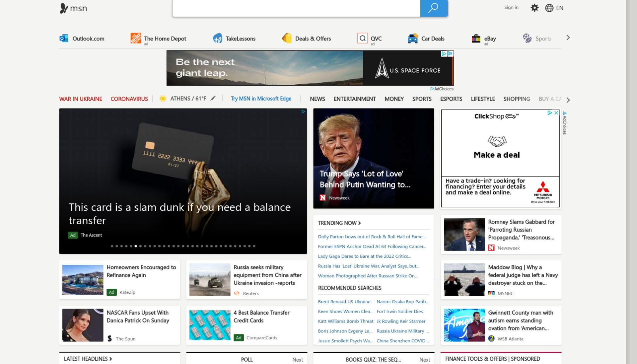Open Brent Renaud US Ukraine search
637x364 pixels.
344,302
